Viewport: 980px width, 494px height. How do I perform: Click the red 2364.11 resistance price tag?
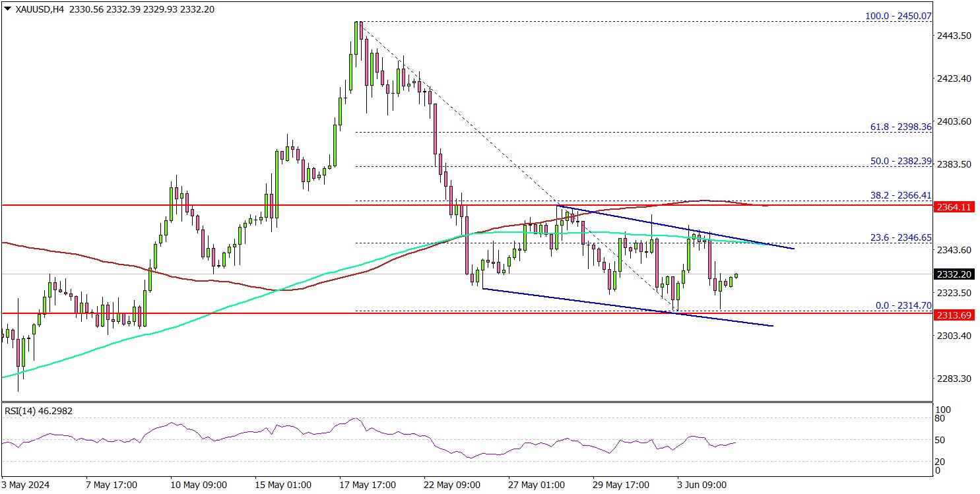click(x=956, y=207)
